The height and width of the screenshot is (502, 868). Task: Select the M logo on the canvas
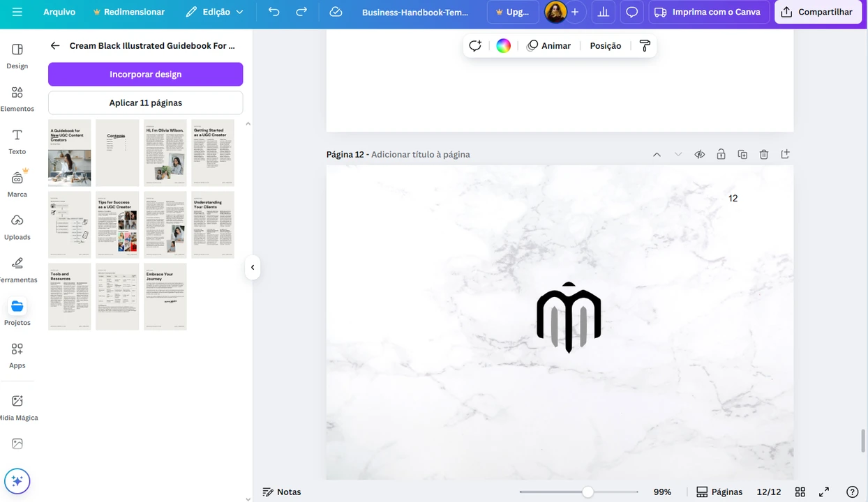pyautogui.click(x=569, y=318)
